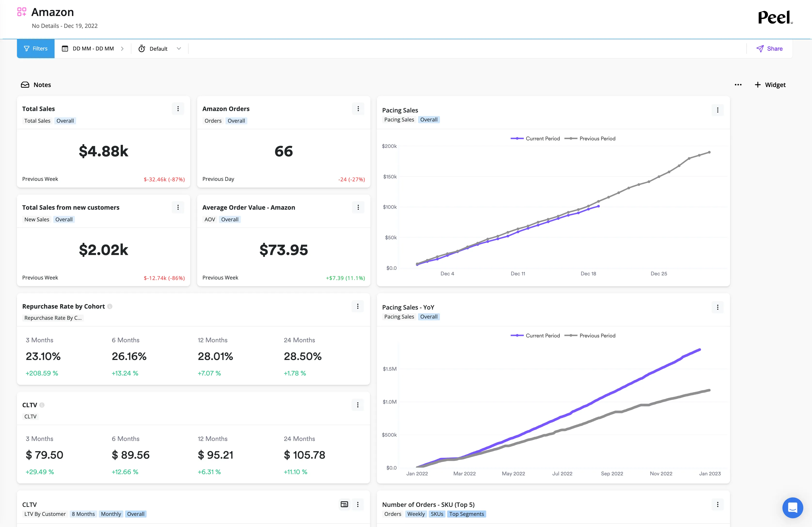Toggle Previous Period legend in Pacing Sales - YoY
Viewport: 812px width, 527px height.
(590, 336)
